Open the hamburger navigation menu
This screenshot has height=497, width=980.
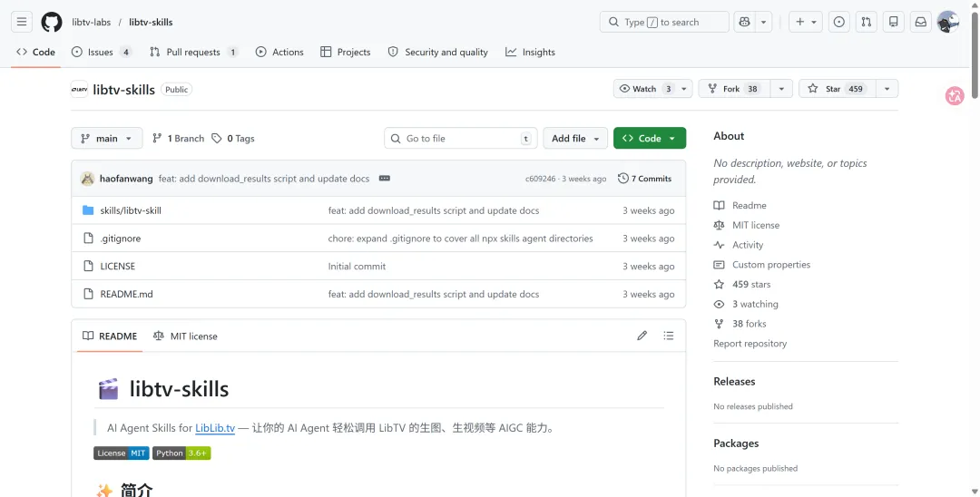21,22
